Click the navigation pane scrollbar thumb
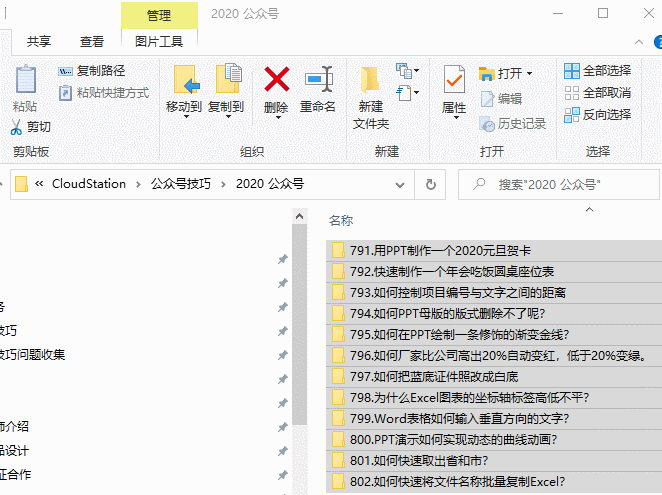Viewport: 662px width, 495px height. tap(299, 324)
